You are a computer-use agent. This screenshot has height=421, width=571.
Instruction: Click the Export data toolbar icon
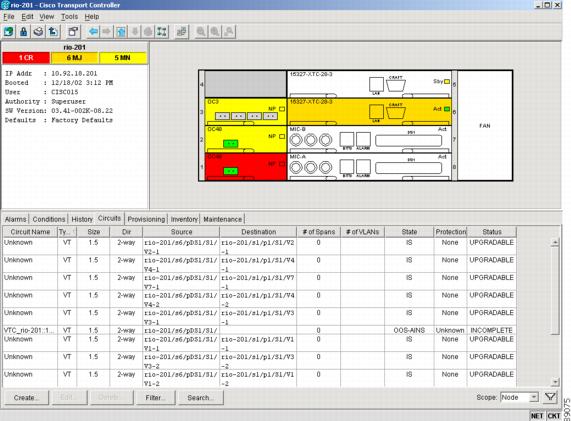(x=53, y=32)
